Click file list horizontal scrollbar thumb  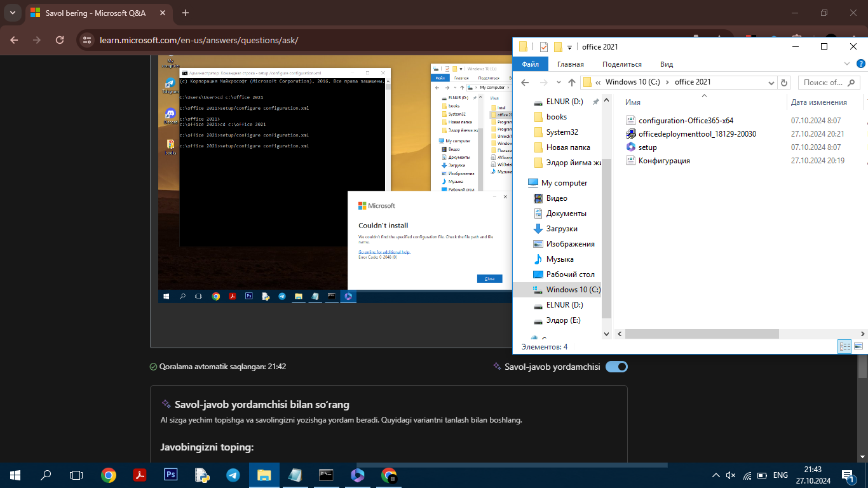702,334
